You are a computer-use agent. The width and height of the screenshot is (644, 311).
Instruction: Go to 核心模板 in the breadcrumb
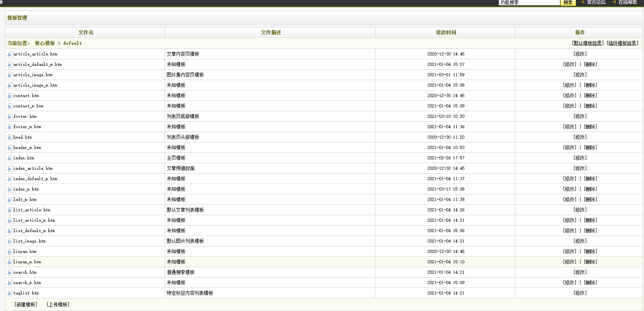[45, 43]
